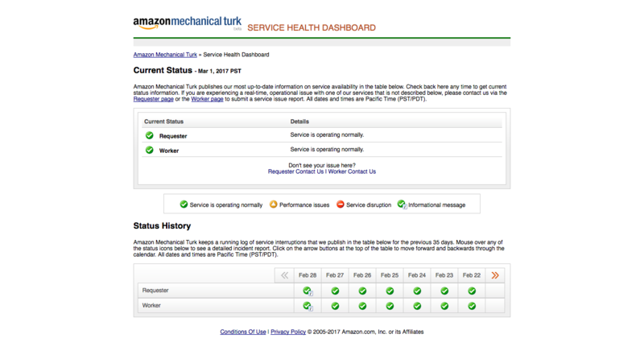This screenshot has width=644, height=355.
Task: Click the Performance issues legend icon
Action: click(x=273, y=204)
